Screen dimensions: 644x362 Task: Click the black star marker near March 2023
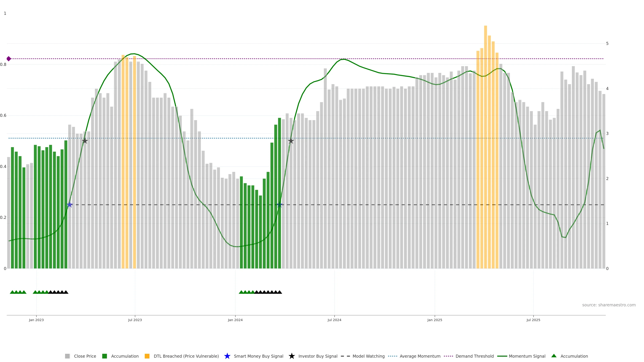[x=85, y=141]
